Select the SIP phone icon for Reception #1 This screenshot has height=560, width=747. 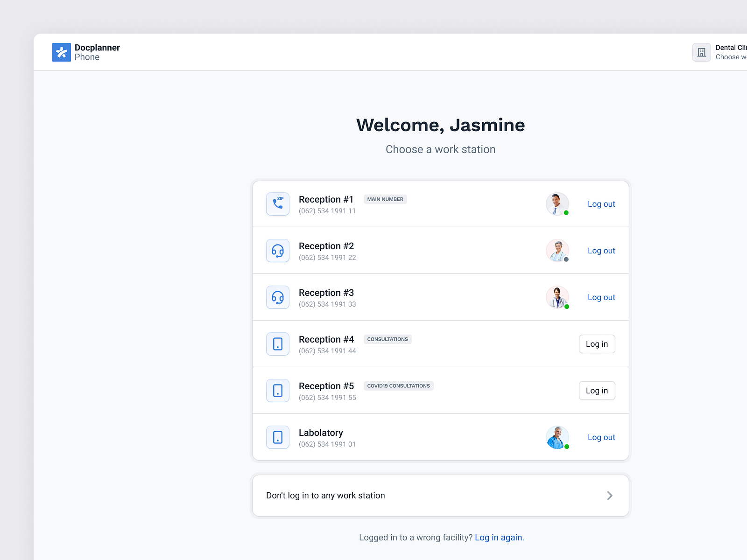(277, 204)
